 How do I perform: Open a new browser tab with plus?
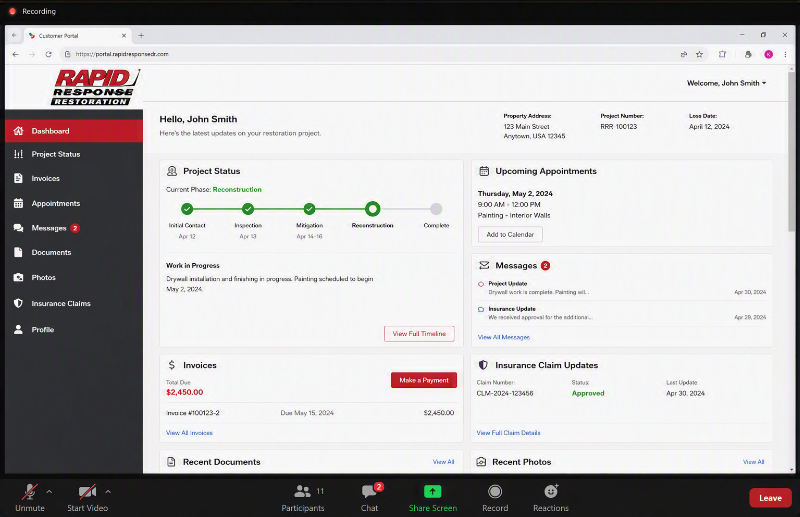[x=141, y=36]
